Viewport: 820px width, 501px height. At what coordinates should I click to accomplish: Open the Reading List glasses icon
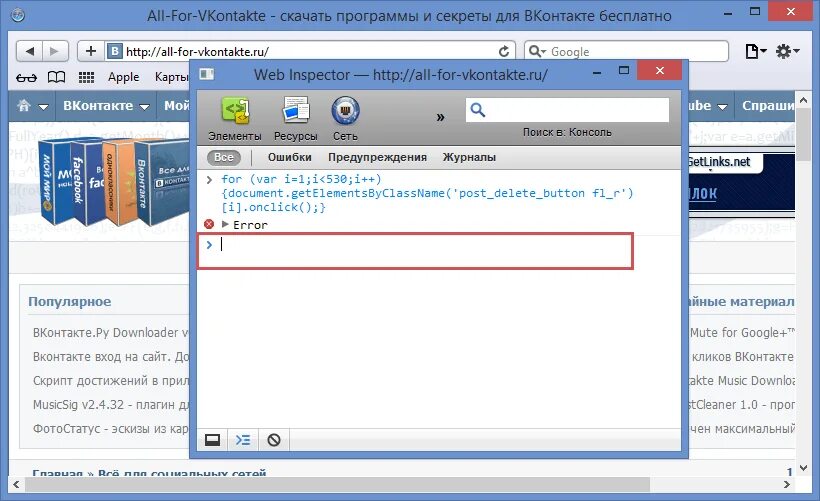pyautogui.click(x=26, y=77)
